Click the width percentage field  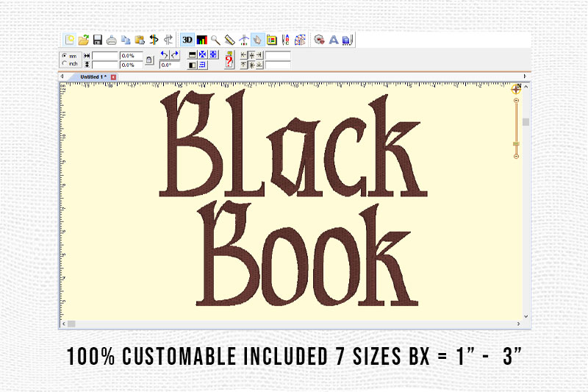(x=132, y=55)
